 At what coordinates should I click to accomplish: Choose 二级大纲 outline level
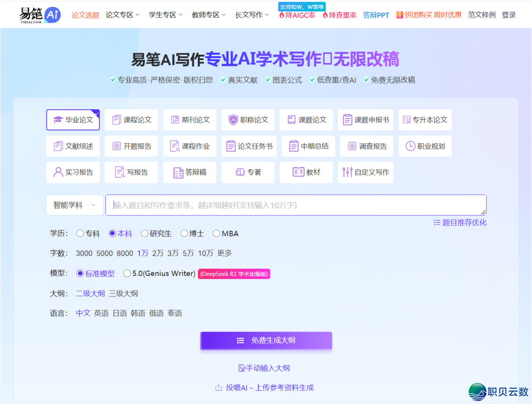pyautogui.click(x=90, y=294)
